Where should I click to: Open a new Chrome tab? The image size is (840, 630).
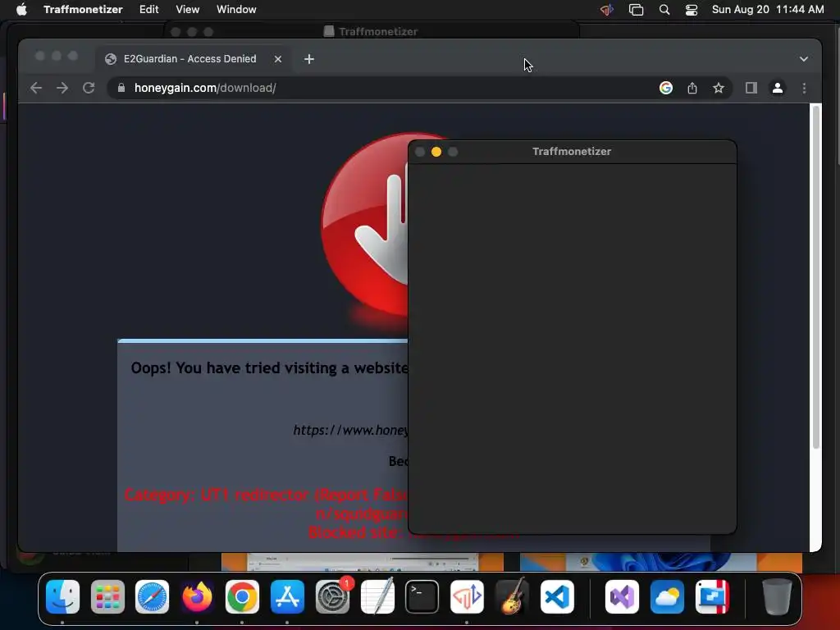[309, 59]
